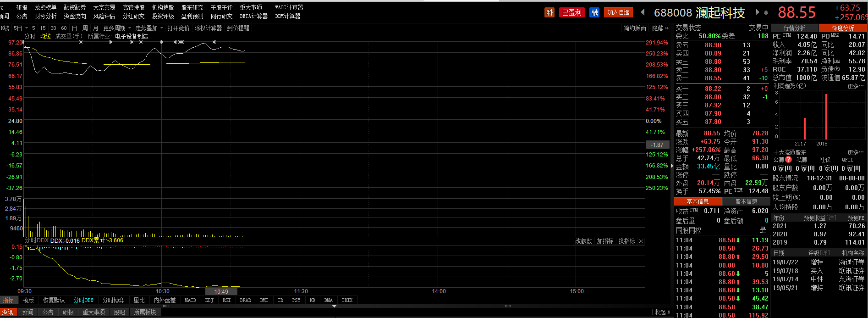Click the 加入自选 button

(618, 12)
